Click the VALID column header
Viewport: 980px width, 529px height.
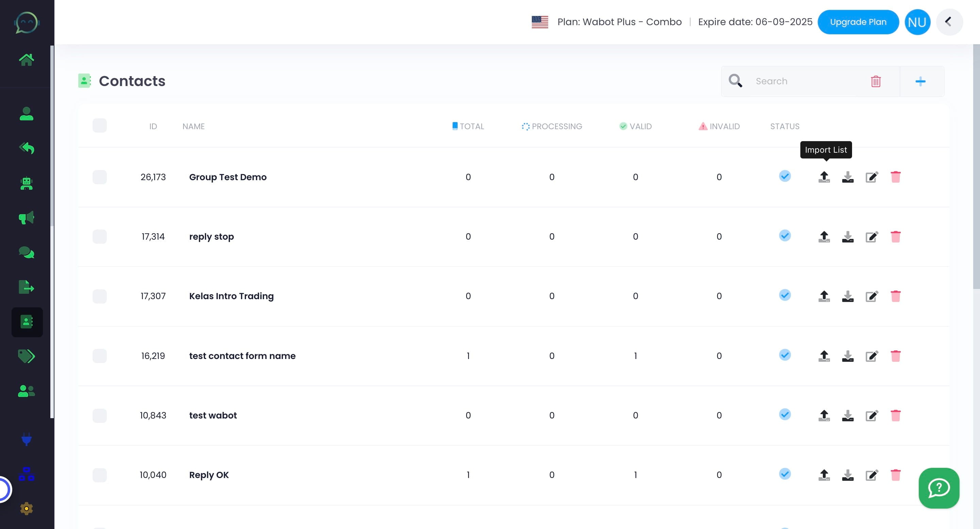click(x=635, y=126)
